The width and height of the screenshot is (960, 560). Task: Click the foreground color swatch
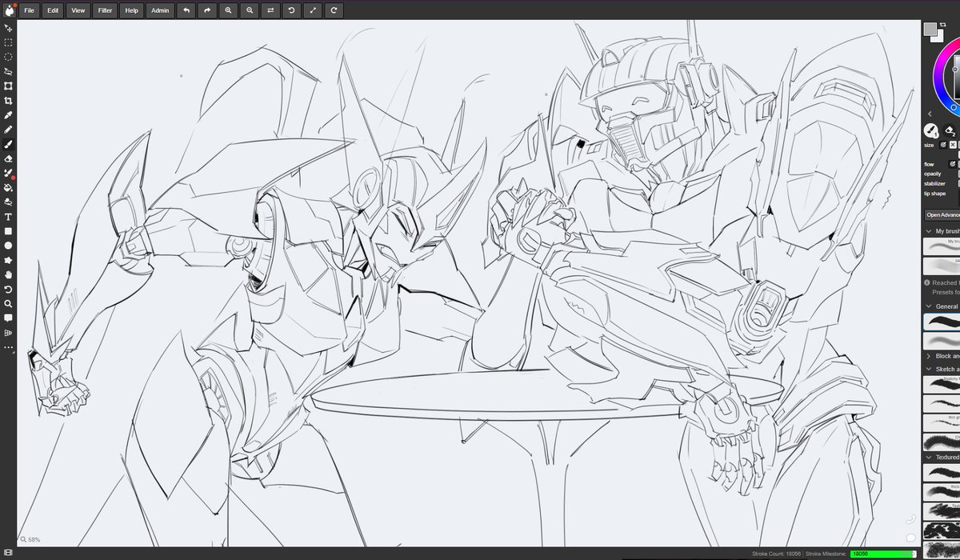[x=930, y=29]
